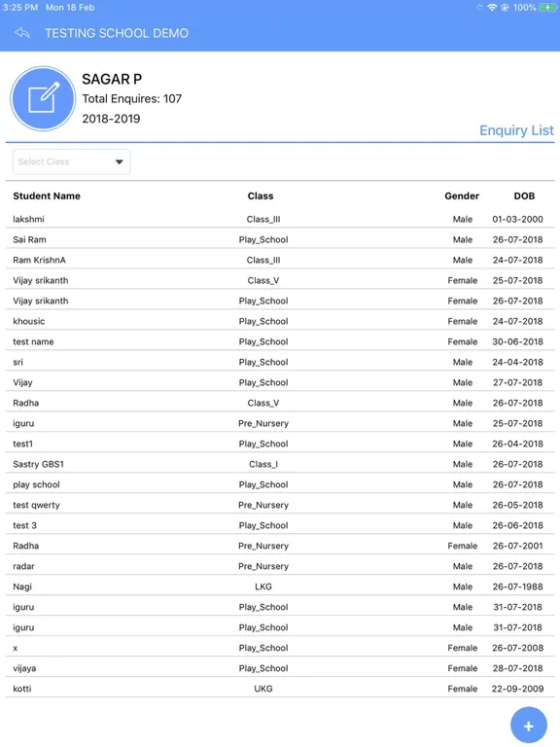Tap the DOB 26-07-2001 cell

coord(517,546)
